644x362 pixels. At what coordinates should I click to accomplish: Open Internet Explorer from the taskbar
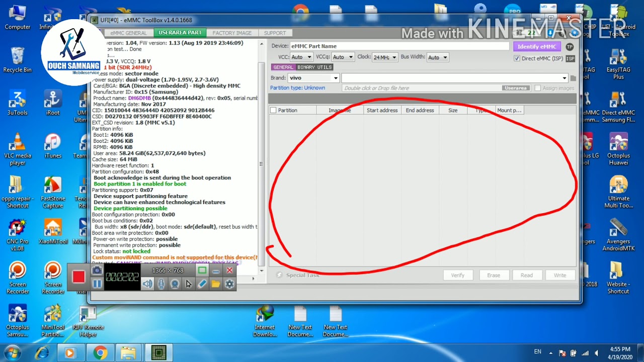click(x=42, y=353)
